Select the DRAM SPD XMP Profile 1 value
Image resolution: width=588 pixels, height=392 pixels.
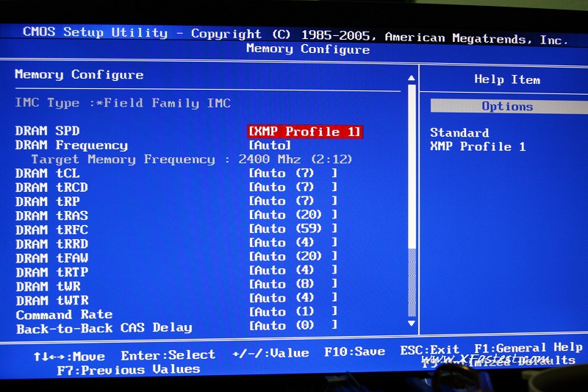click(305, 132)
